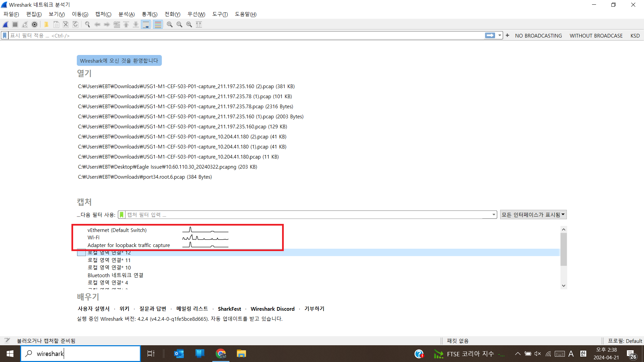Open capture options gear icon
Viewport: 644px width, 362px height.
click(35, 24)
